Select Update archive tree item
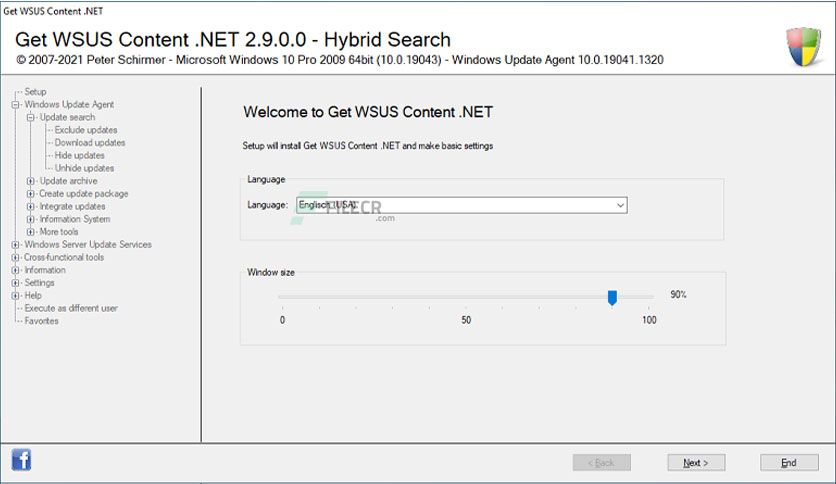 pos(68,181)
